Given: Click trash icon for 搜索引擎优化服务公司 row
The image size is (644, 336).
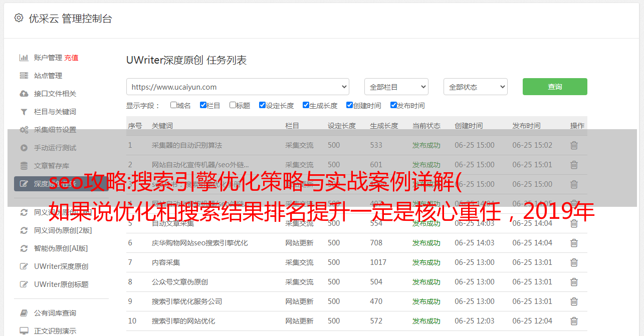Looking at the screenshot, I should click(574, 301).
